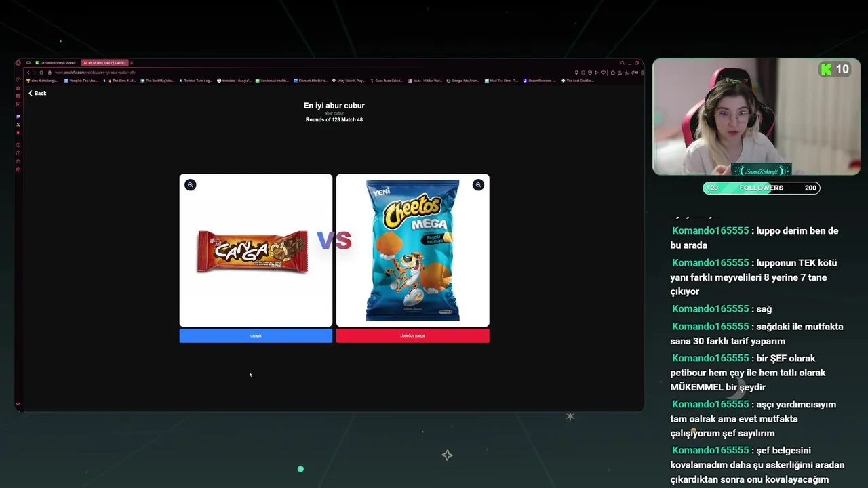Open the Landsraad tracking bookmark
868x488 pixels.
273,81
